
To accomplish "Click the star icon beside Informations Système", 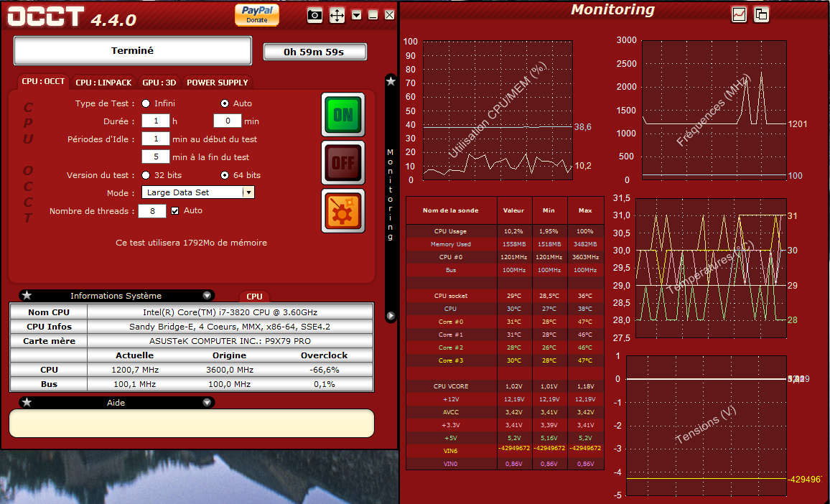I will [27, 295].
